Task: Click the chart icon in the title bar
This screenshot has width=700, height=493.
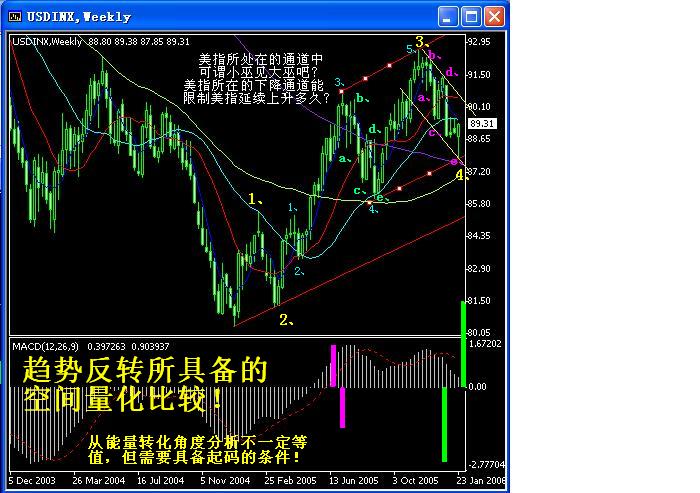Action: [x=15, y=17]
